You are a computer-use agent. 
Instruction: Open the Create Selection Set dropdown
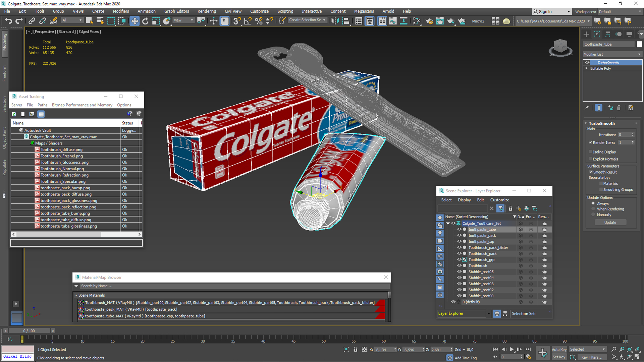(307, 20)
